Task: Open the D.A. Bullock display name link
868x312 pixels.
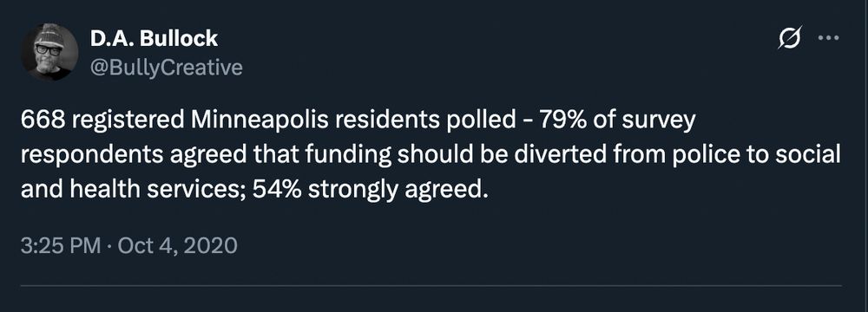Action: pos(154,38)
